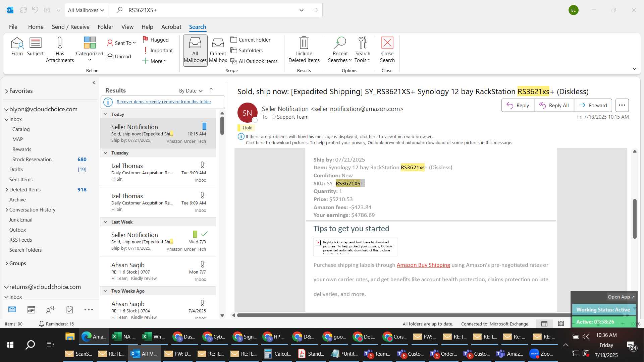Switch to Calendar view in navigation bar
This screenshot has height=362, width=644.
pyautogui.click(x=31, y=310)
